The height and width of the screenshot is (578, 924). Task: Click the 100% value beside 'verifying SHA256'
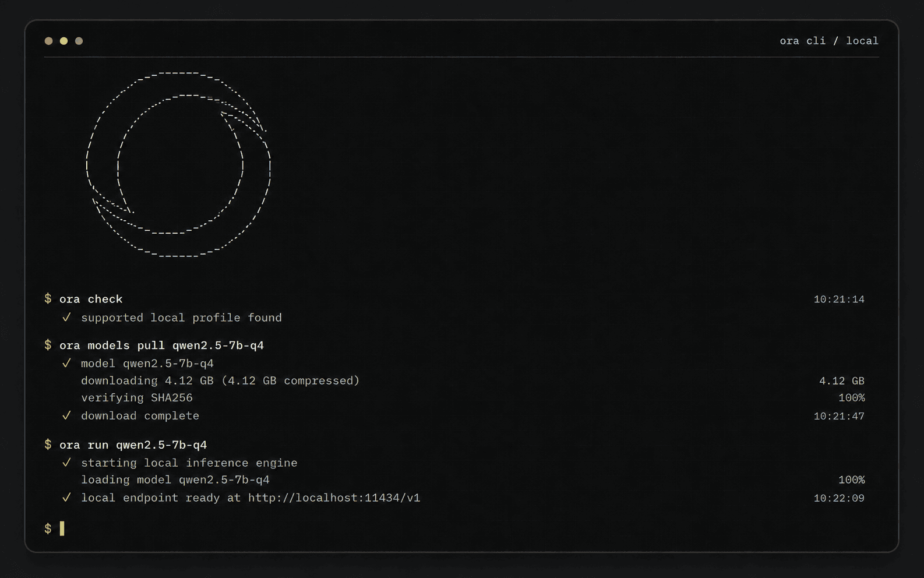[852, 398]
